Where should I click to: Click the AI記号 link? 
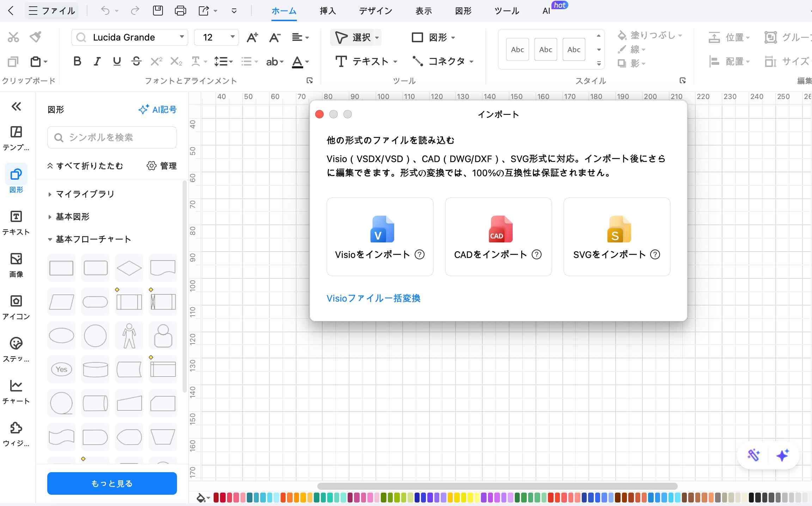[x=158, y=110]
